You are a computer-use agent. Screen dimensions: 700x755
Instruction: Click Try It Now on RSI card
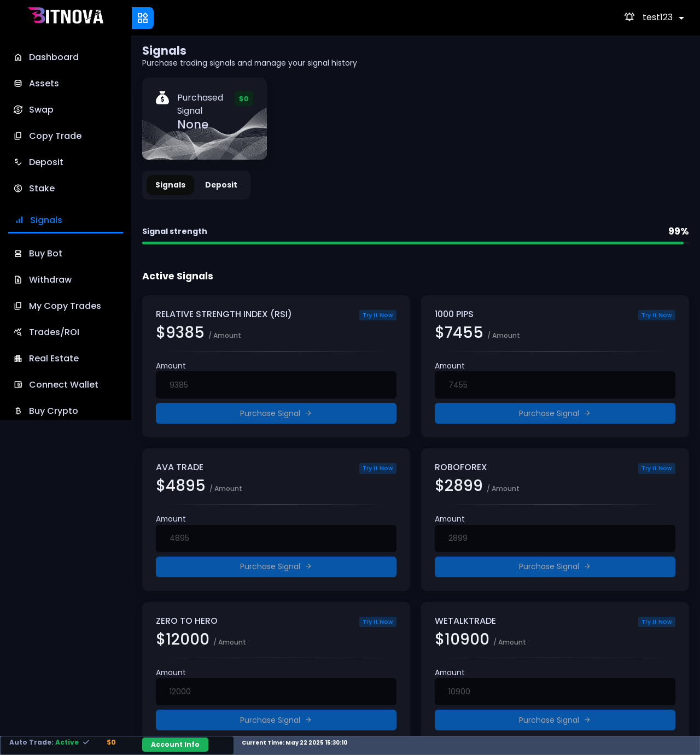point(378,315)
